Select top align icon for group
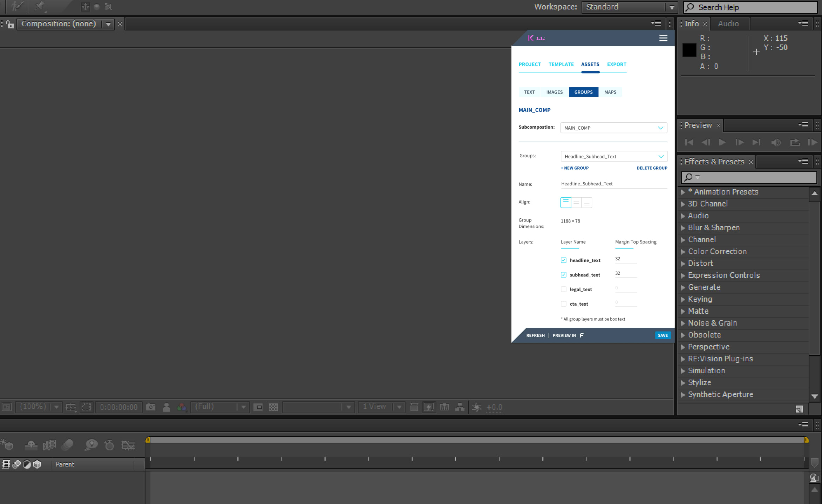 pos(566,202)
